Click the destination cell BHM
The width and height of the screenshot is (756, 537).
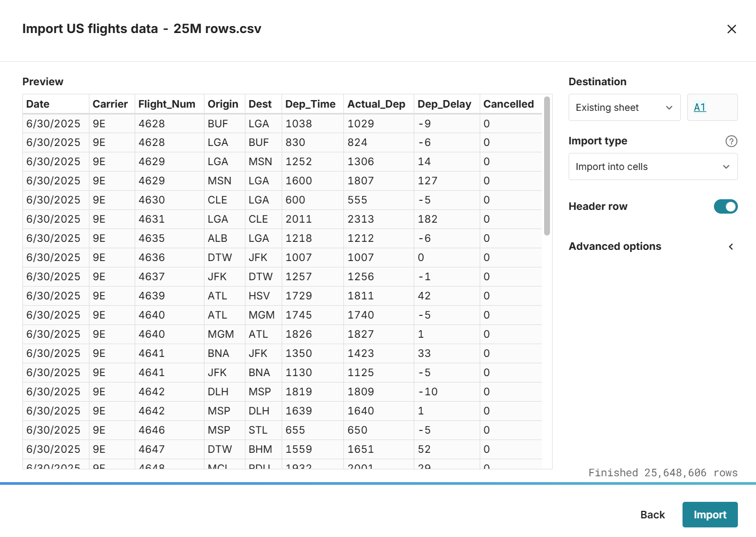(x=264, y=450)
